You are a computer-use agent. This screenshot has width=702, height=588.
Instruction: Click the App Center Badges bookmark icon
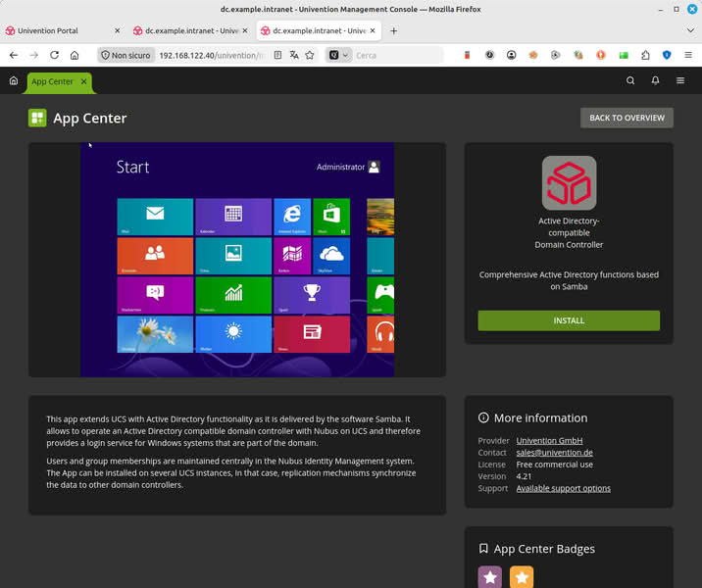[483, 548]
